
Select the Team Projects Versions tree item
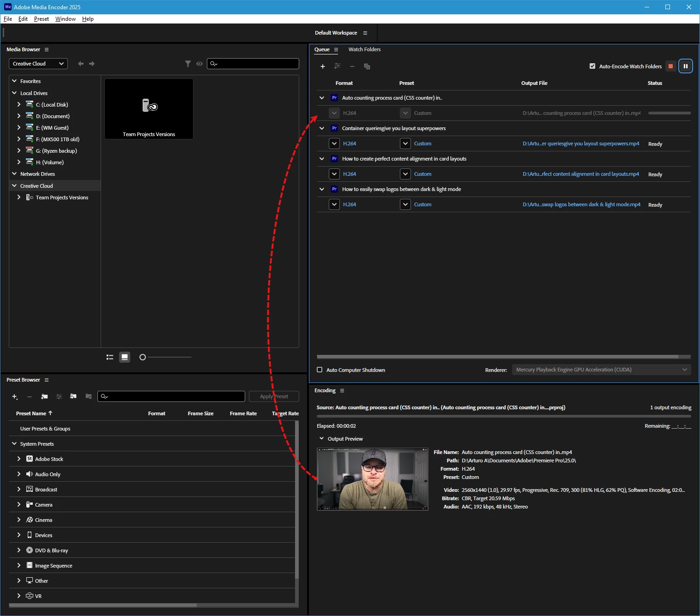coord(62,197)
